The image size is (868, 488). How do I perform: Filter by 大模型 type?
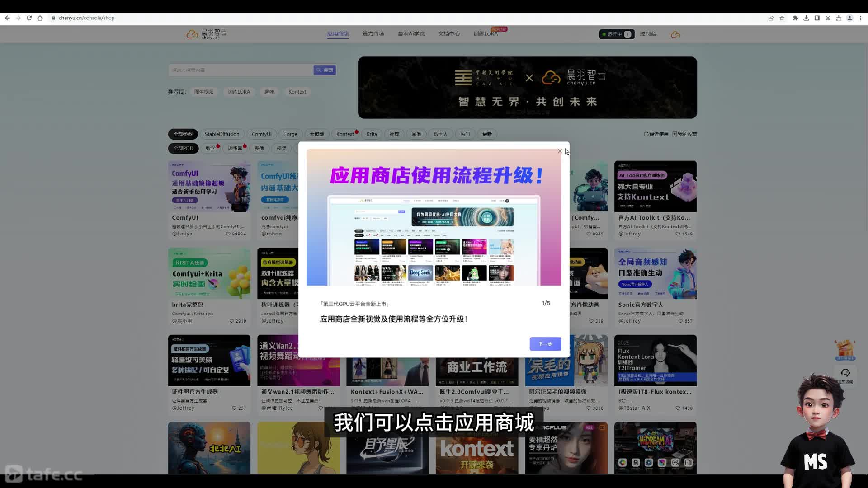pos(316,134)
